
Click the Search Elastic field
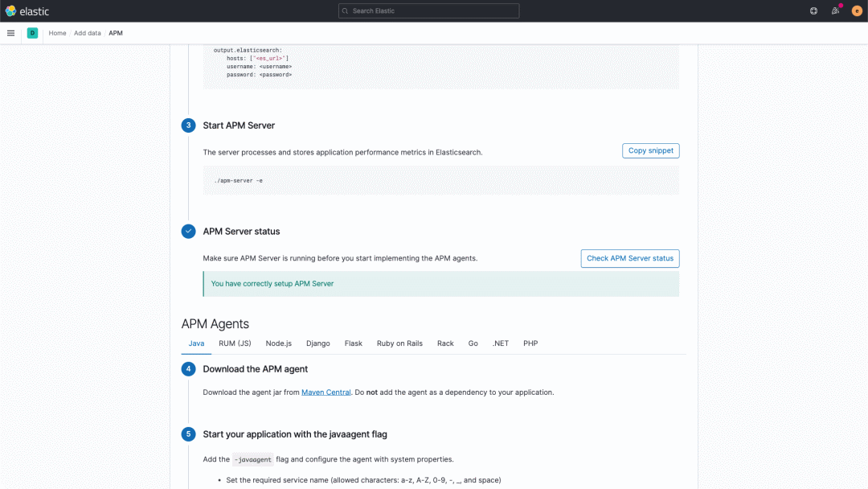click(x=428, y=10)
